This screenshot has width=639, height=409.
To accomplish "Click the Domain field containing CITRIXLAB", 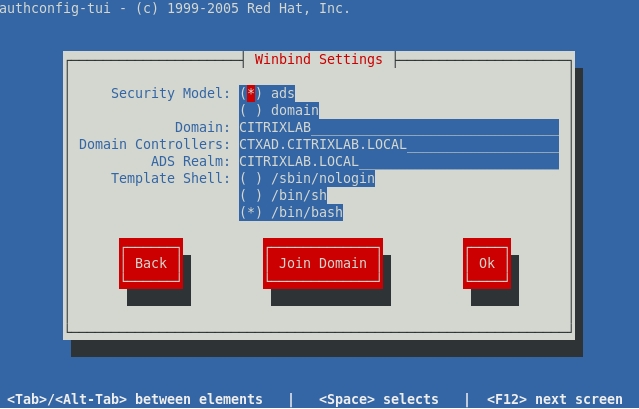I will pyautogui.click(x=399, y=128).
